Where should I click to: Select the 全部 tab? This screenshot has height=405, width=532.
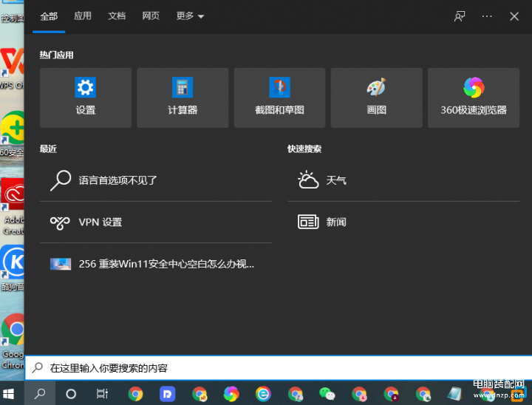pos(49,16)
